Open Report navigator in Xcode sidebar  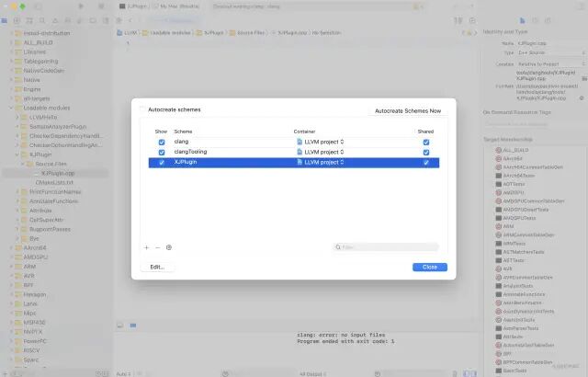click(106, 20)
